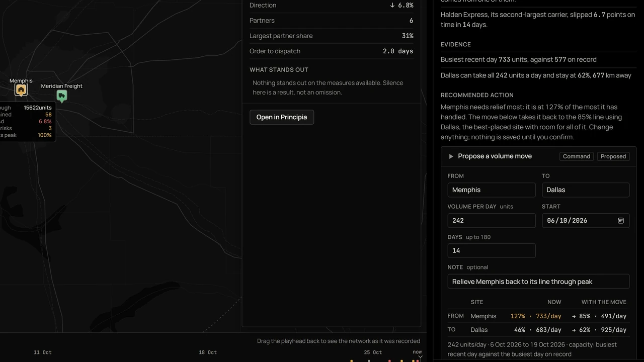Open in Principia

coord(282,117)
